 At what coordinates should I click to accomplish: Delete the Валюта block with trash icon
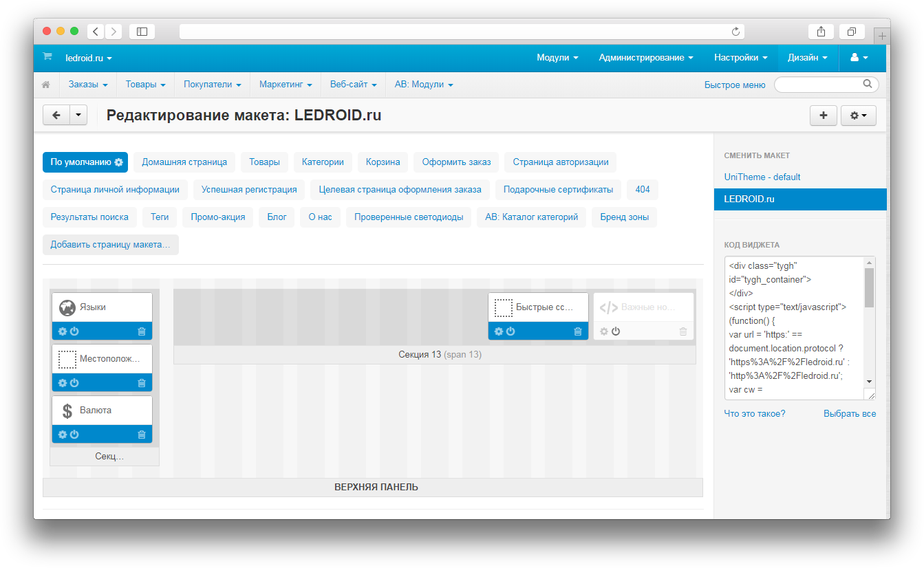pos(142,435)
